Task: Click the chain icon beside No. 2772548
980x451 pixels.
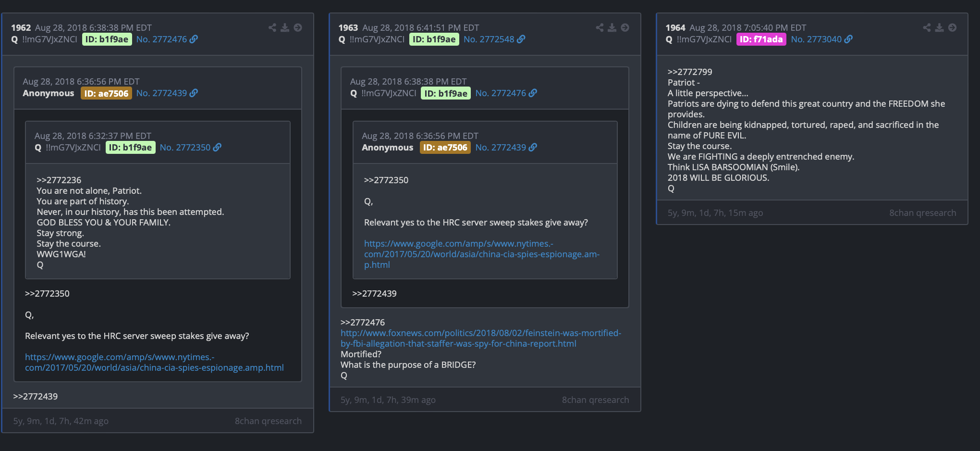Action: (x=521, y=39)
